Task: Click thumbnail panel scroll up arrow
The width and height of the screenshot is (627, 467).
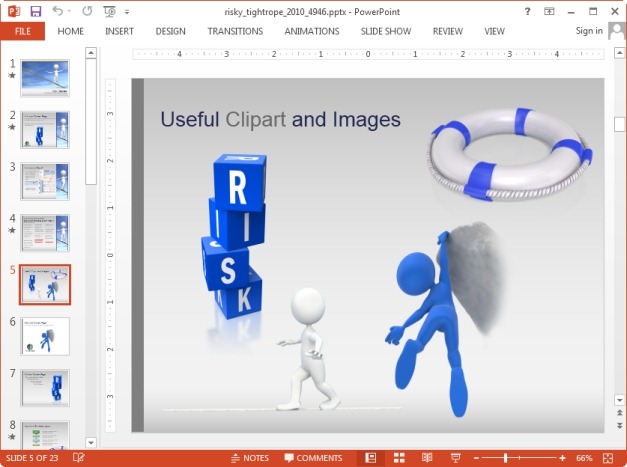Action: pos(91,52)
